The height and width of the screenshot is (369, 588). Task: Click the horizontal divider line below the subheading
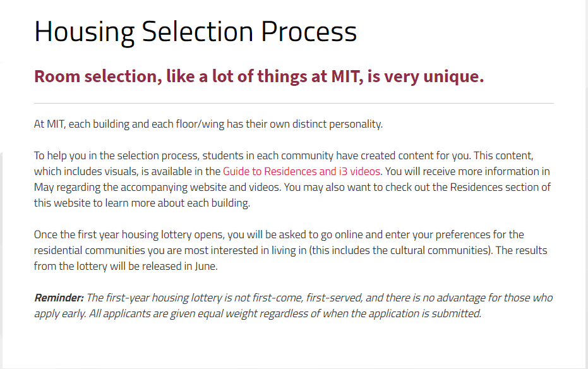point(294,103)
